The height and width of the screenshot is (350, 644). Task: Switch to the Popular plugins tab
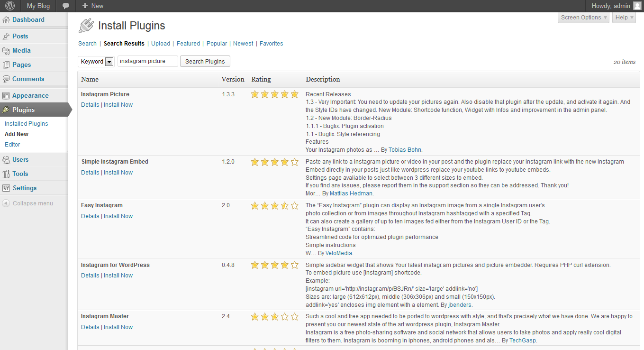(217, 44)
